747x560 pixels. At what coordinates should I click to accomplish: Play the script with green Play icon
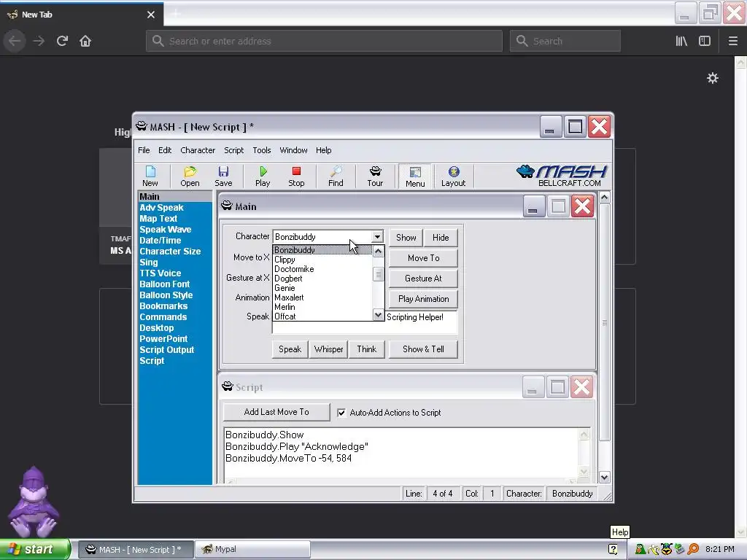(263, 176)
